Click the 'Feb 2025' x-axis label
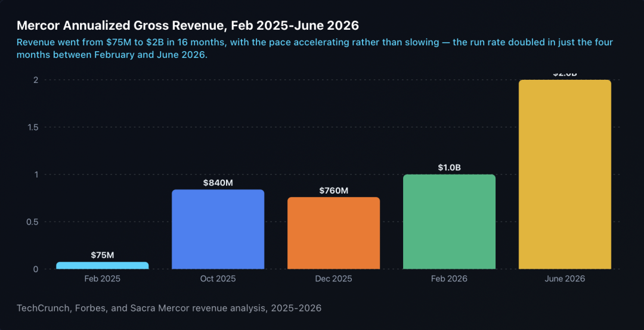 [x=103, y=279]
